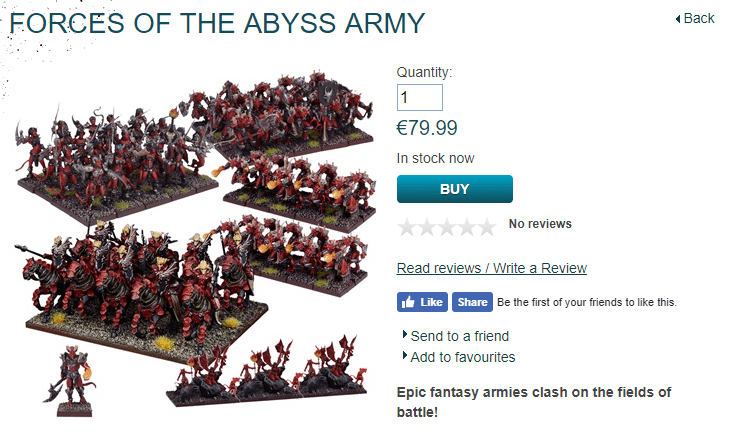This screenshot has height=432, width=729.
Task: Click the arrow beside Send to a friend
Action: (404, 335)
